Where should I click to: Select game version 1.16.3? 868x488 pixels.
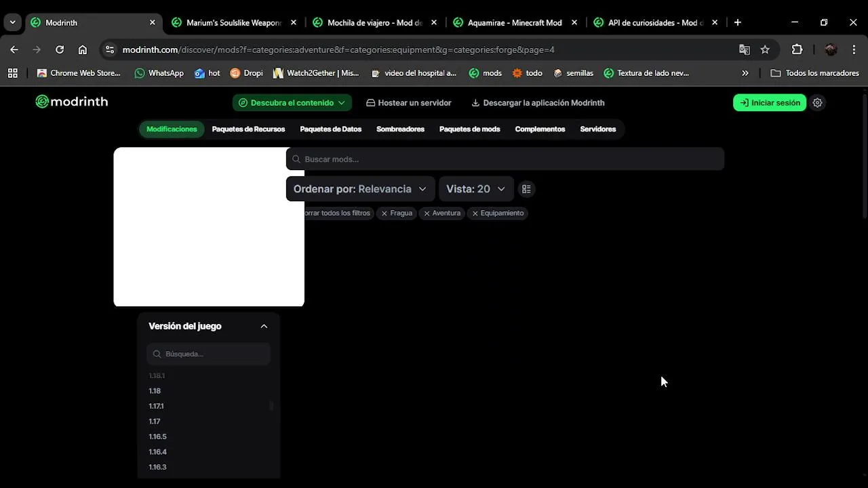(x=157, y=467)
